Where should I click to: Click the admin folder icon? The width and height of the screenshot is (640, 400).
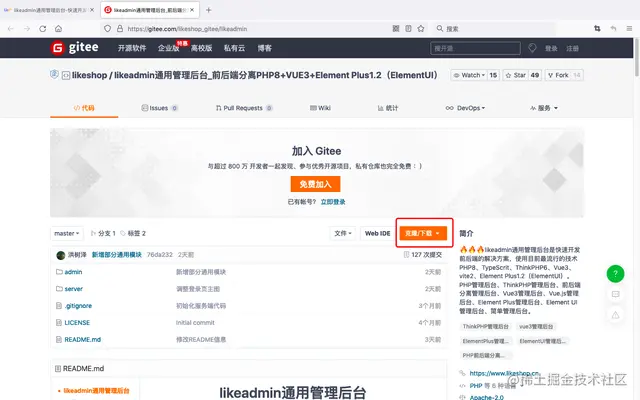point(59,272)
